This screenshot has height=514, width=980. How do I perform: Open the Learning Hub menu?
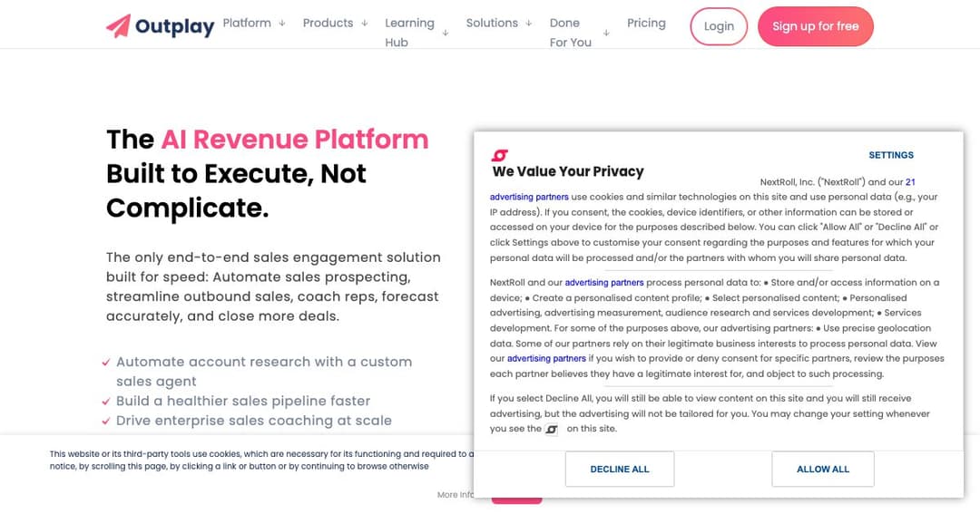tap(409, 33)
